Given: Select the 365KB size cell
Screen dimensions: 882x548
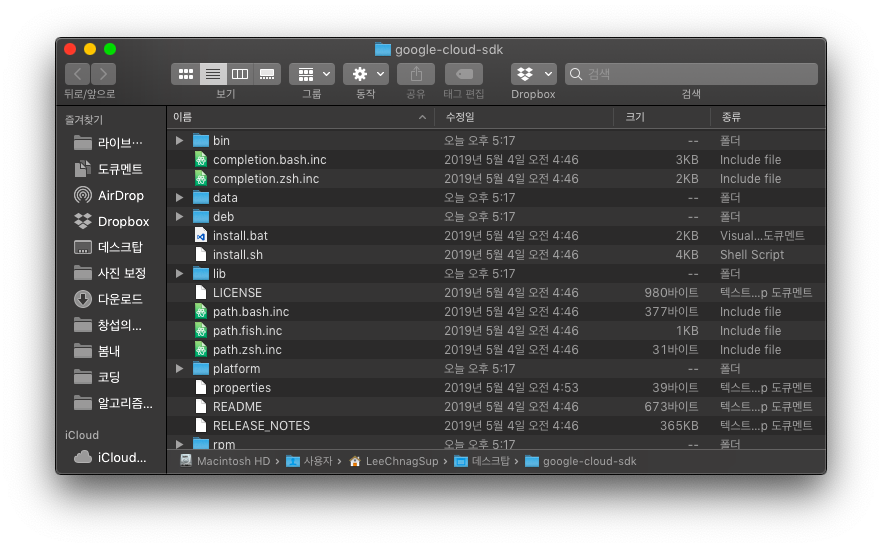Looking at the screenshot, I should (x=679, y=426).
